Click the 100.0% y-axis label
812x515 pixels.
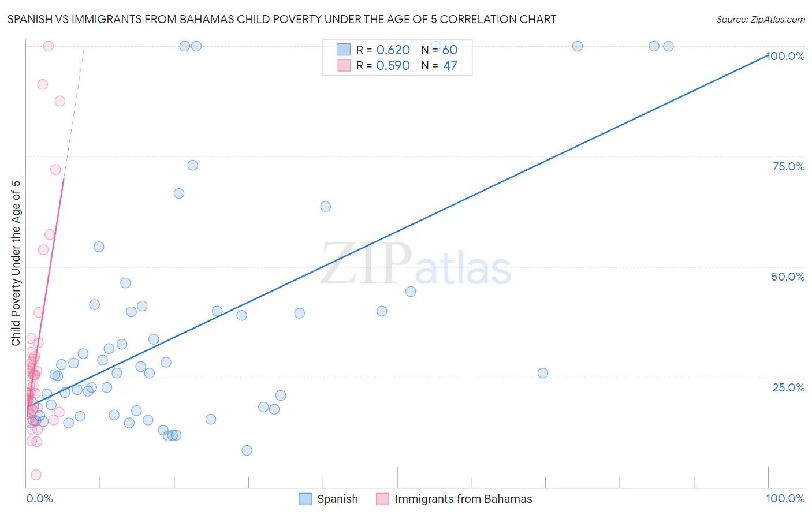tap(785, 56)
